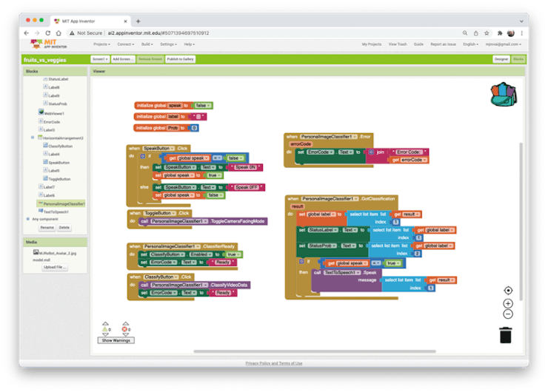The width and height of the screenshot is (548, 392).
Task: Zoom in with the plus icon
Action: (x=508, y=303)
